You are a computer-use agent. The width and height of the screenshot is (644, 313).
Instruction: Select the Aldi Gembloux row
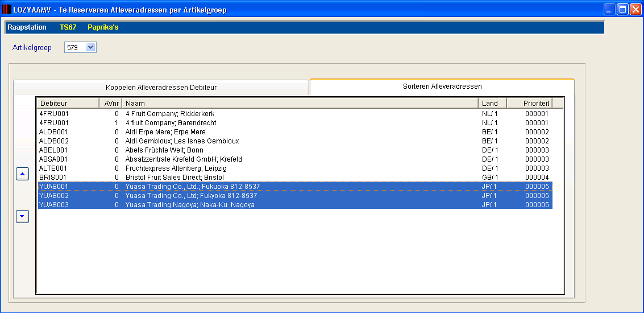[x=295, y=141]
